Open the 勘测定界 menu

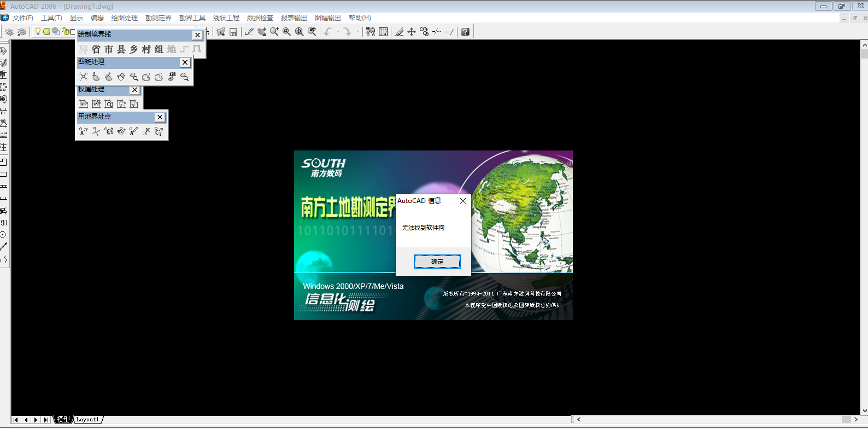pyautogui.click(x=159, y=18)
